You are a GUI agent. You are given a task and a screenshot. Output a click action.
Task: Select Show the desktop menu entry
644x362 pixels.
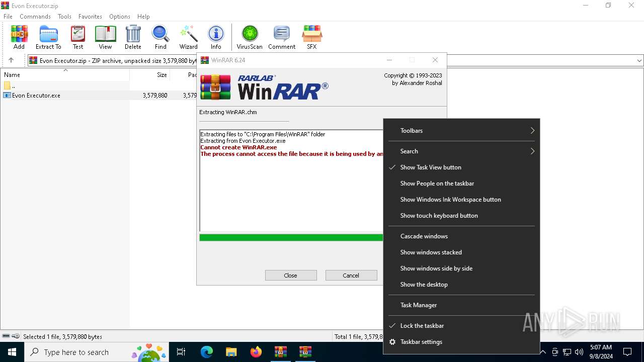[461, 285]
